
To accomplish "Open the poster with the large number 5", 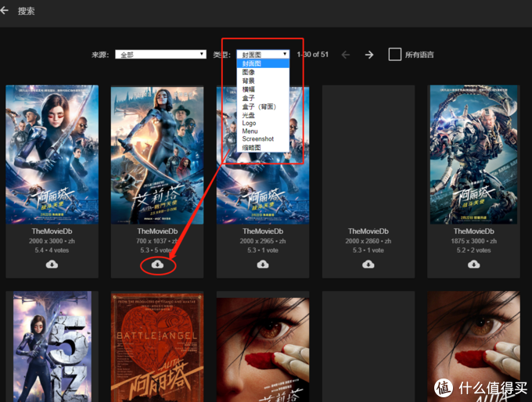I will pyautogui.click(x=52, y=346).
